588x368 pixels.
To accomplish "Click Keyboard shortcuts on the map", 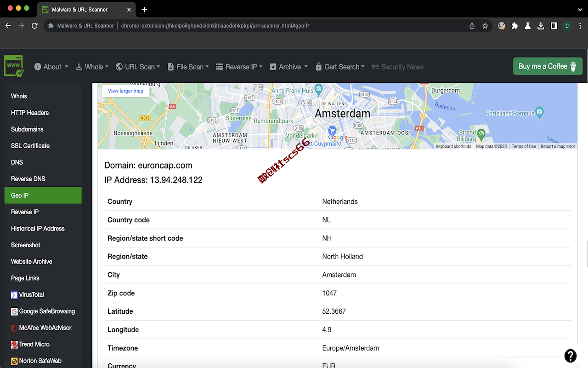I will point(453,146).
